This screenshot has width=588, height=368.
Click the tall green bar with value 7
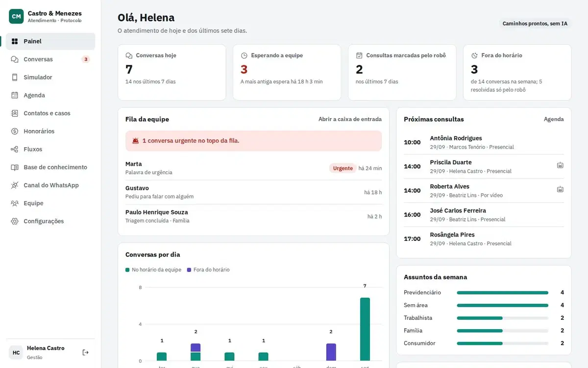tap(365, 329)
